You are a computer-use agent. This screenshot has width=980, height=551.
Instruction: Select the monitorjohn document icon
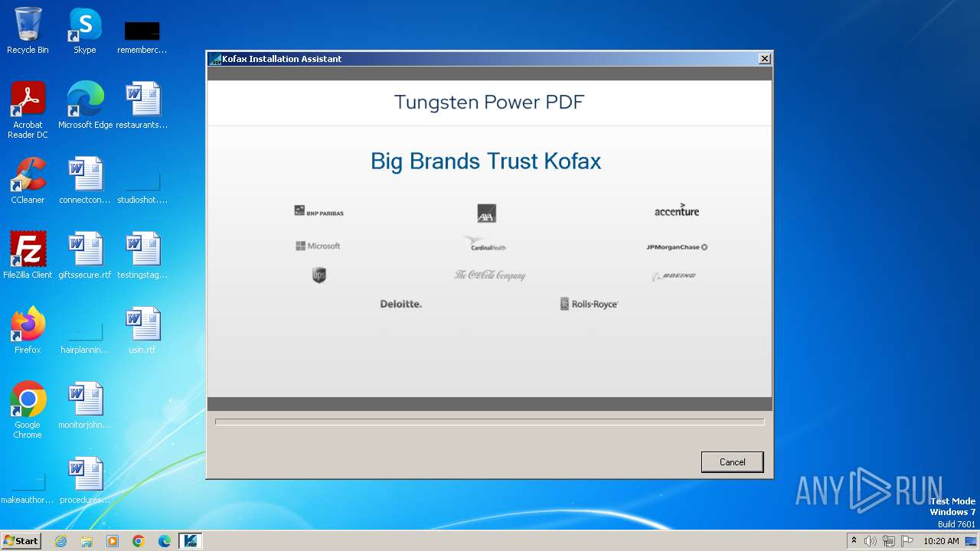point(85,405)
